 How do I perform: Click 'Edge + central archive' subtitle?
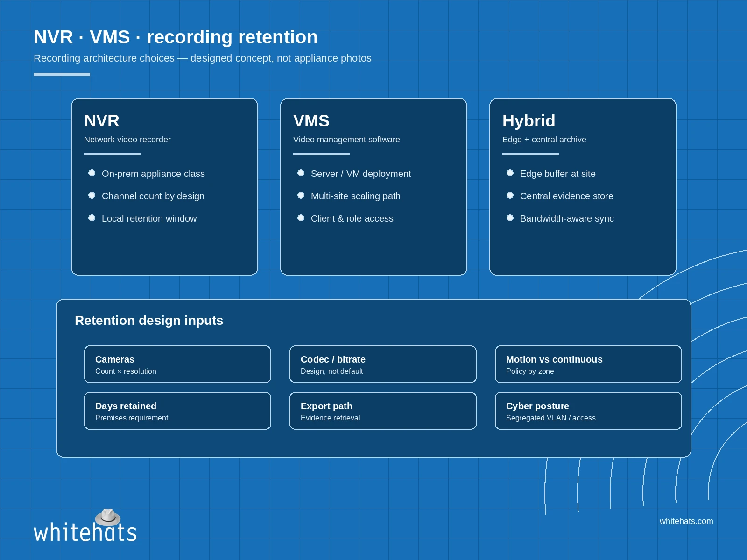[544, 140]
